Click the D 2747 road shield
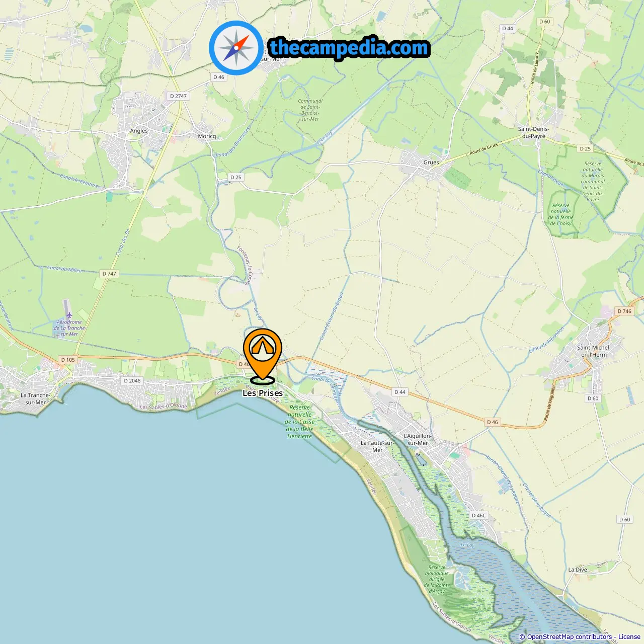 click(178, 96)
